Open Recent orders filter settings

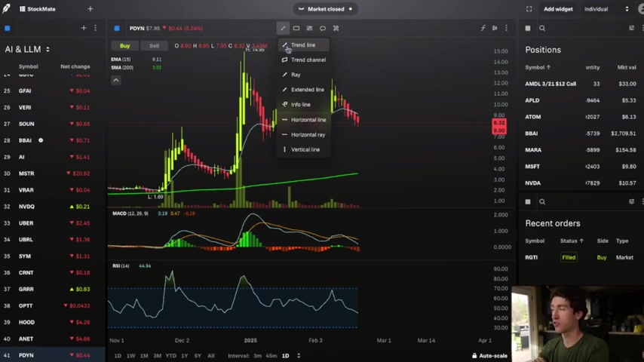(x=632, y=201)
